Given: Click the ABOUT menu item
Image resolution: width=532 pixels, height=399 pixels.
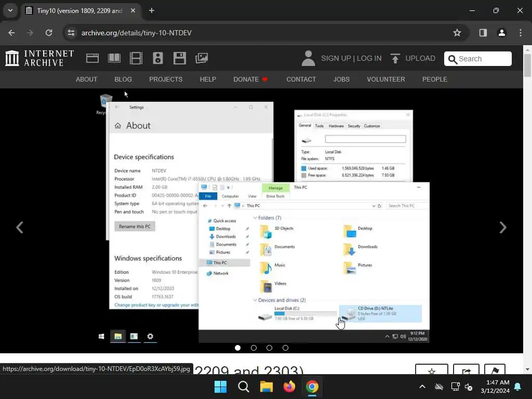Looking at the screenshot, I should pos(87,79).
